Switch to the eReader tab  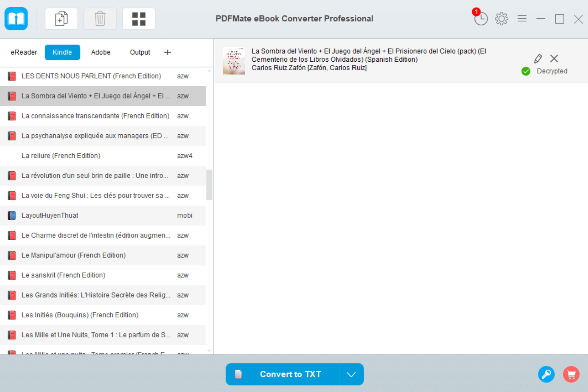click(x=24, y=52)
